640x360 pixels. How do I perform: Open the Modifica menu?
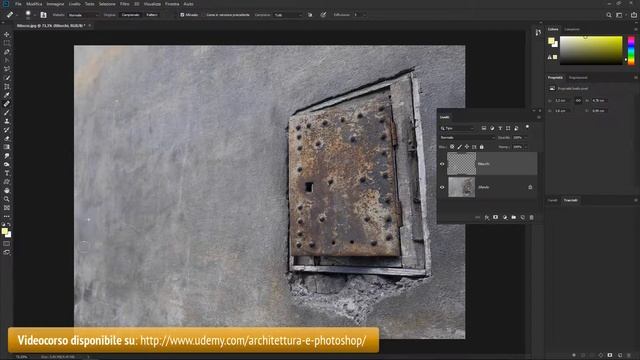(x=34, y=4)
